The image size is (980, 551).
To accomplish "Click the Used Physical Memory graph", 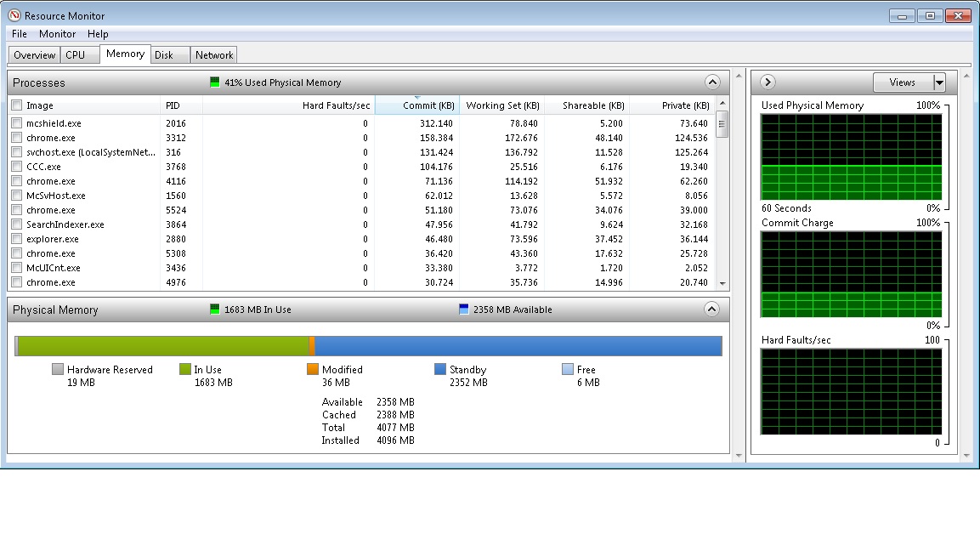I will coord(852,157).
